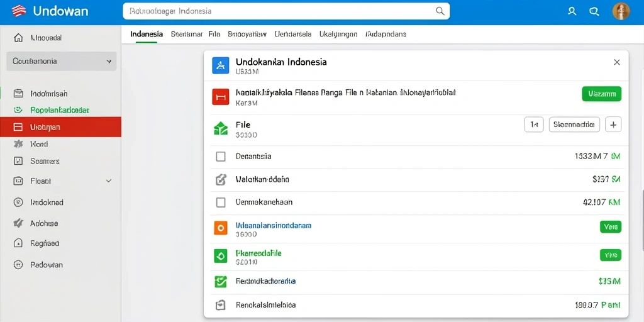The height and width of the screenshot is (322, 644).
Task: Click the orange icon beside Udeanalansinondanara
Action: tap(221, 228)
